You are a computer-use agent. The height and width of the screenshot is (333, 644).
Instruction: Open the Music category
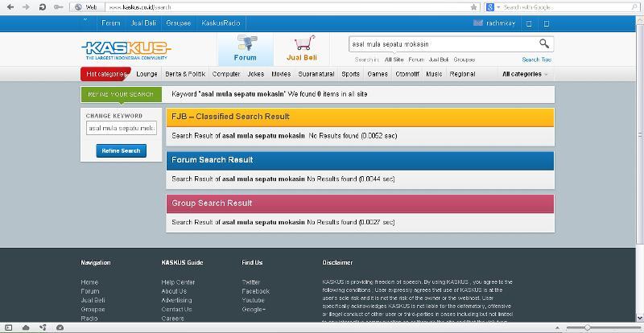coord(434,74)
